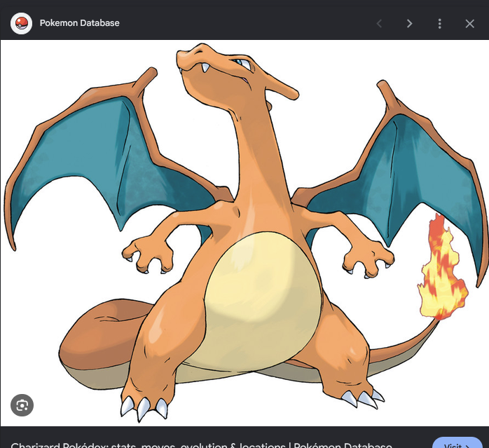Click the Visit button

457,443
